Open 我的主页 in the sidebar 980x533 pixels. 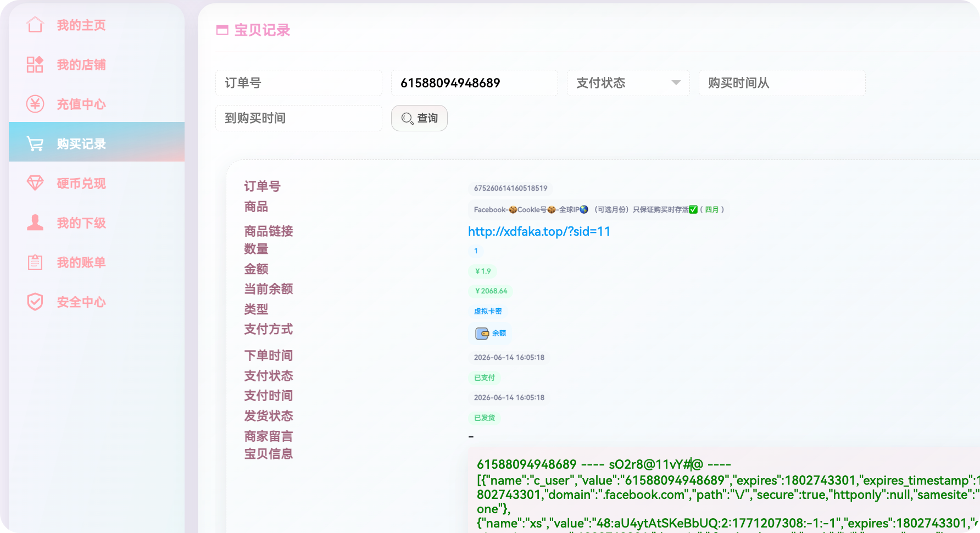(x=97, y=25)
